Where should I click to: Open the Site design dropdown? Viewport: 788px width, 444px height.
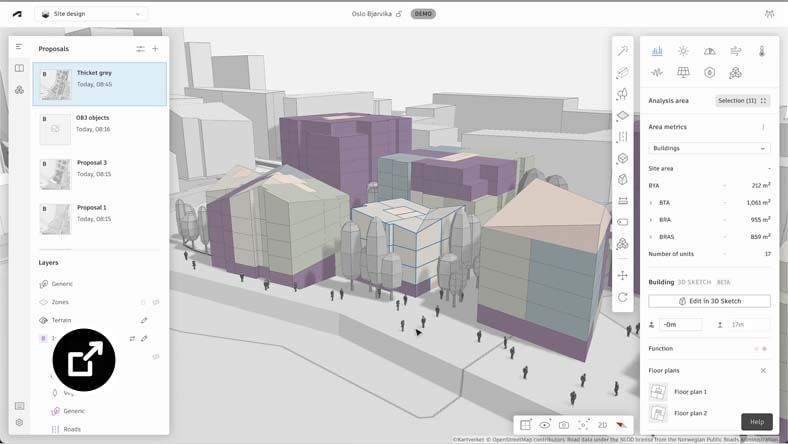pyautogui.click(x=91, y=14)
